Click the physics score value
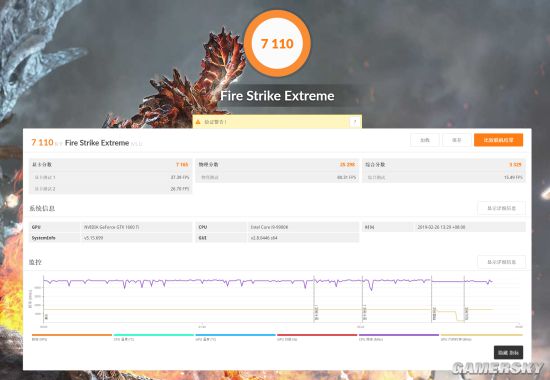This screenshot has height=380, width=550. (347, 165)
